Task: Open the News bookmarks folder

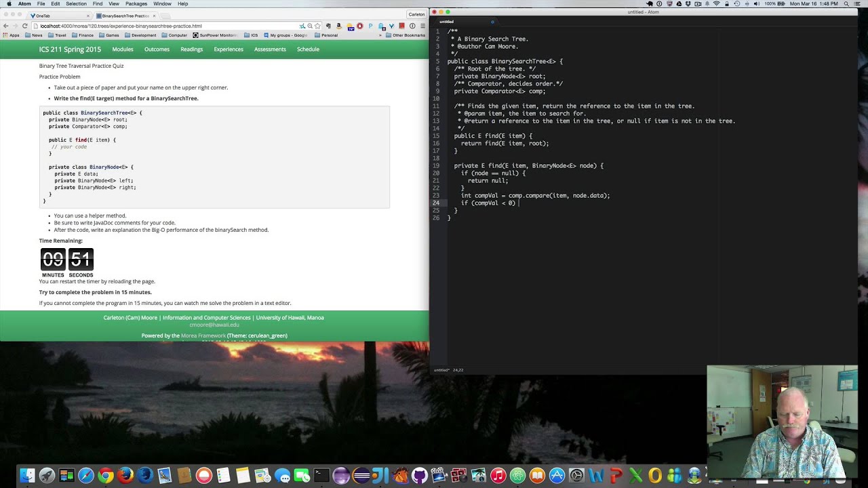Action: [x=34, y=35]
